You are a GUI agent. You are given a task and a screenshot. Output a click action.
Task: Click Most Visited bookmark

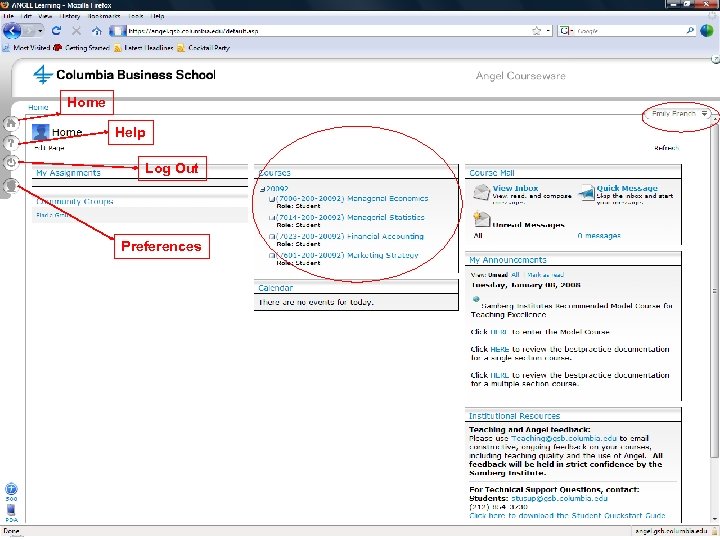click(27, 48)
